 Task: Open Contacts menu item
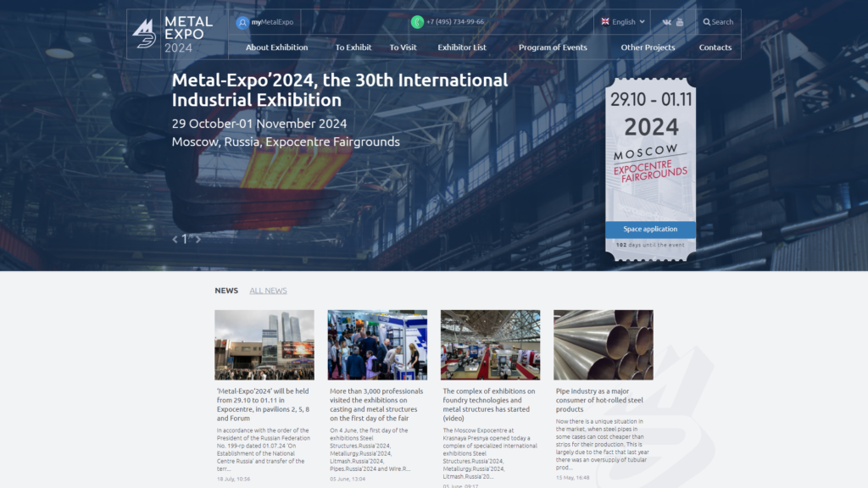[715, 47]
